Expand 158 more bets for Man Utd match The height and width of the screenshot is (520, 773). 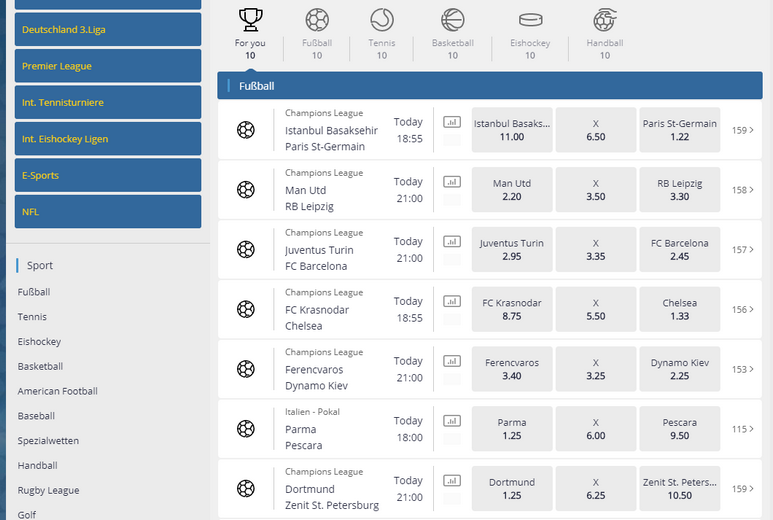(742, 190)
